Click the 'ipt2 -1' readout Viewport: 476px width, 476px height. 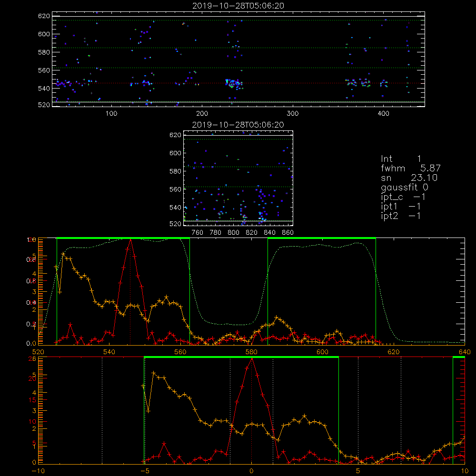tap(401, 216)
